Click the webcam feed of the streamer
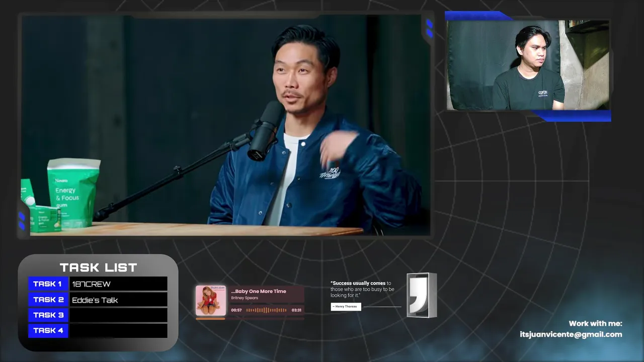Viewport: 644px width, 362px height. click(528, 65)
